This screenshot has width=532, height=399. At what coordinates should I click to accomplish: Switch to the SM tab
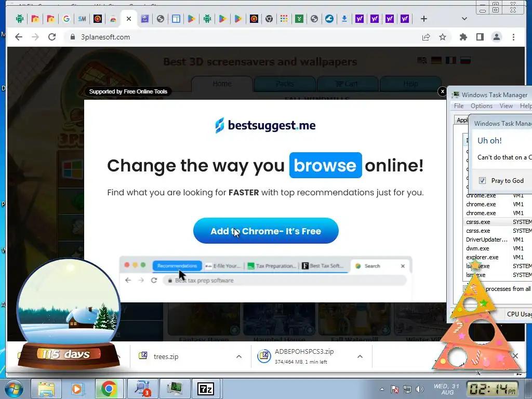click(x=82, y=19)
